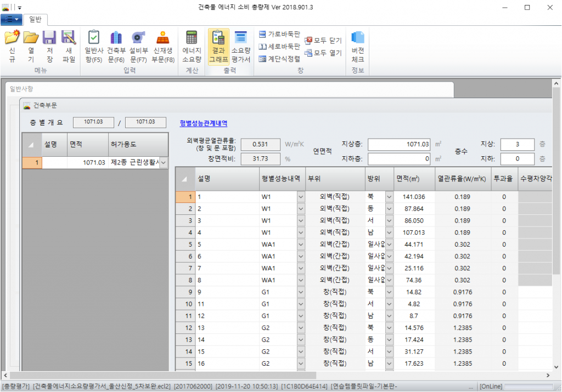Bring the 일반사항 window to front

229,89
